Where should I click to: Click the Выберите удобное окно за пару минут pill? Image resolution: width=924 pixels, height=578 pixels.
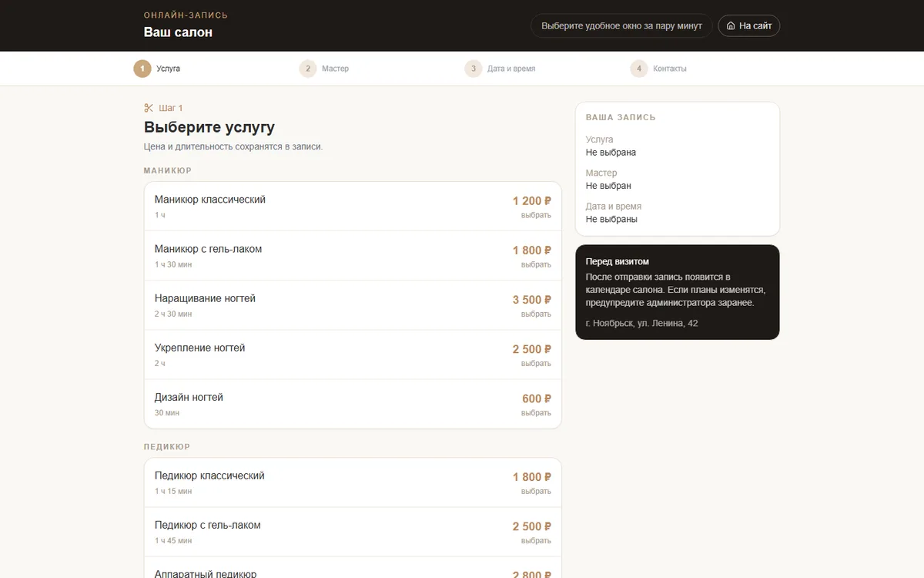pyautogui.click(x=621, y=25)
